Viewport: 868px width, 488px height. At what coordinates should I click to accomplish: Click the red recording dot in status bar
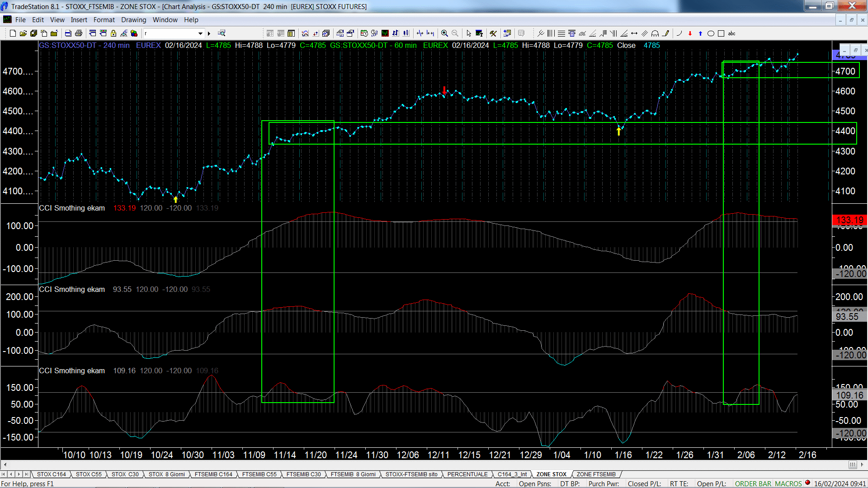(x=807, y=483)
